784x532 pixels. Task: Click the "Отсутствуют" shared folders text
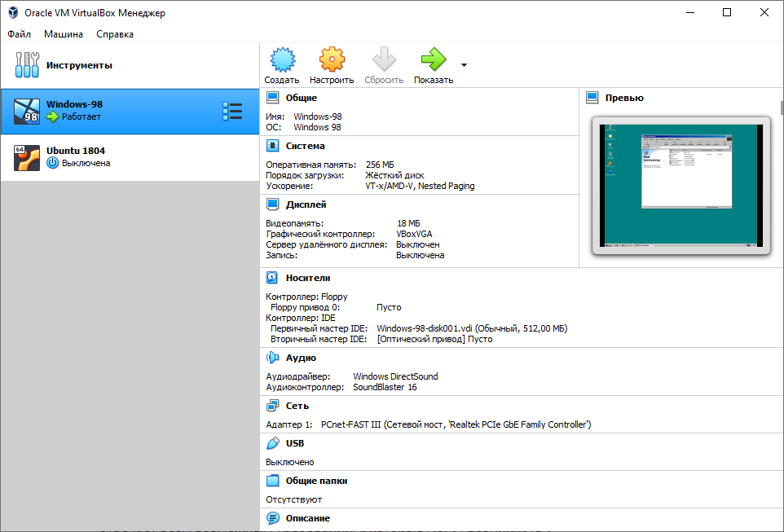[x=294, y=499]
